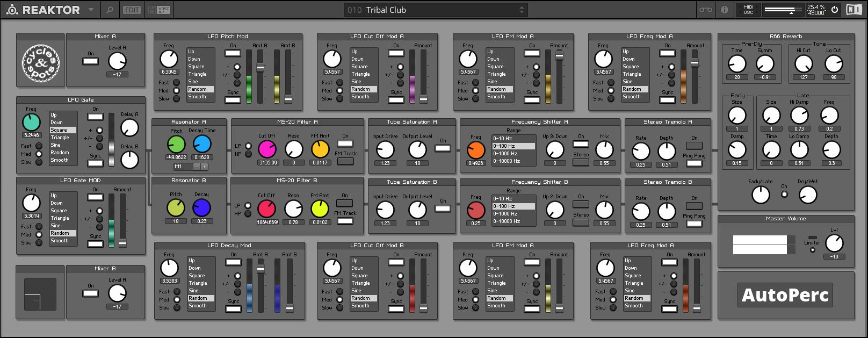The height and width of the screenshot is (338, 868).
Task: Toggle the Mixer A On switch
Action: click(x=90, y=61)
